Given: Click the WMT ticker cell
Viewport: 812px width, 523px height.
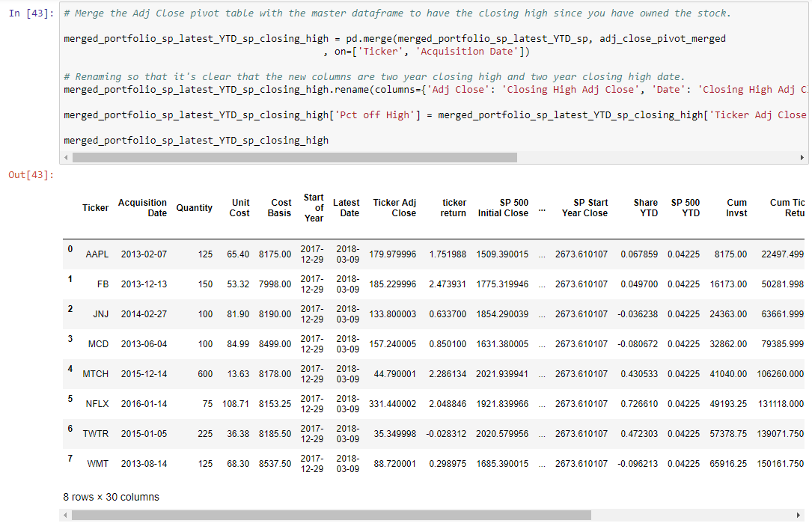Looking at the screenshot, I should (x=98, y=464).
